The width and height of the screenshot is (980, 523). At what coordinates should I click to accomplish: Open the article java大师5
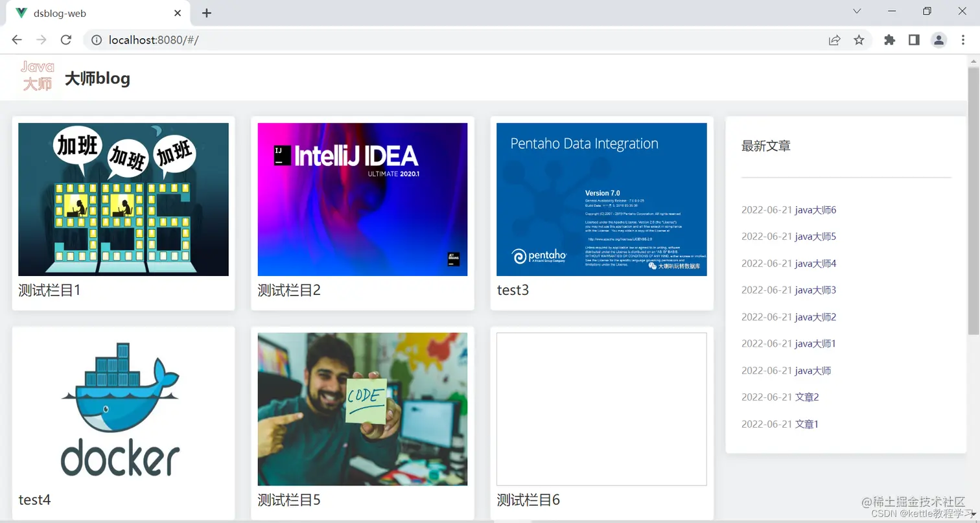point(815,237)
